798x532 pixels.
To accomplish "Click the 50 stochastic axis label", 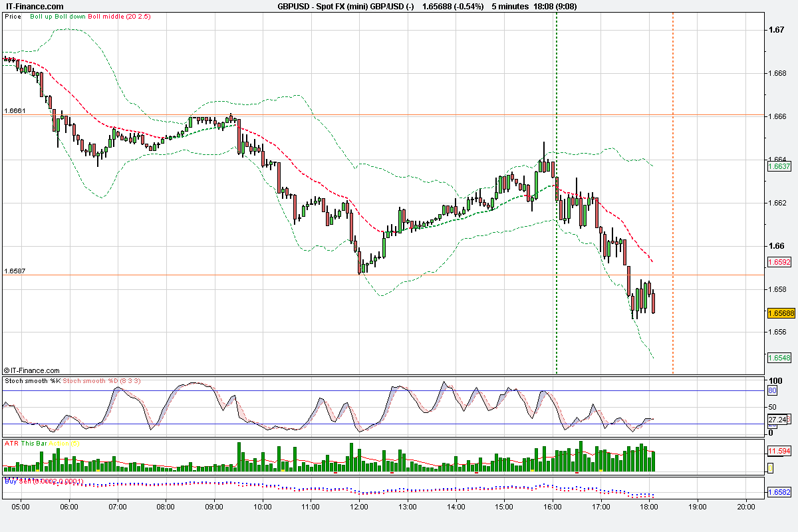I will point(773,408).
